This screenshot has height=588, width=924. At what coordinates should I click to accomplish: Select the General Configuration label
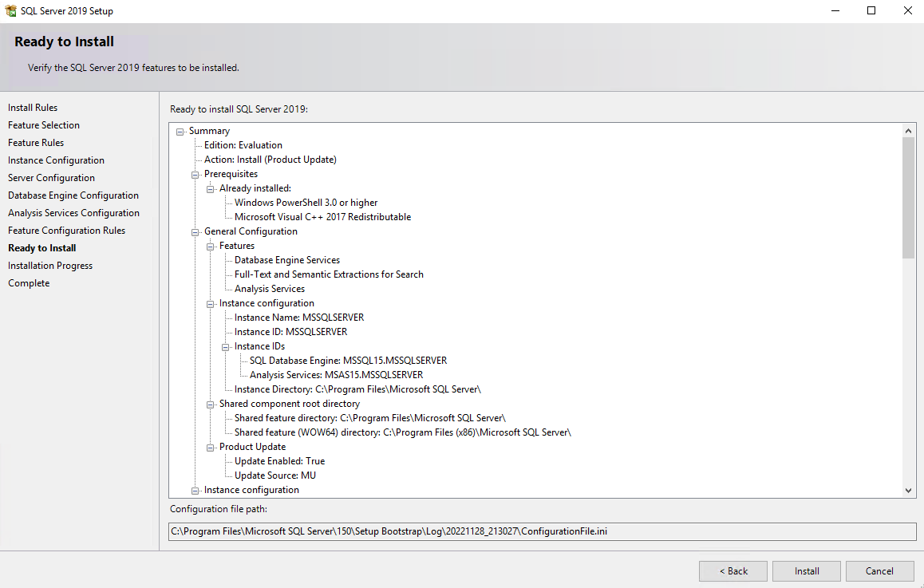click(251, 231)
